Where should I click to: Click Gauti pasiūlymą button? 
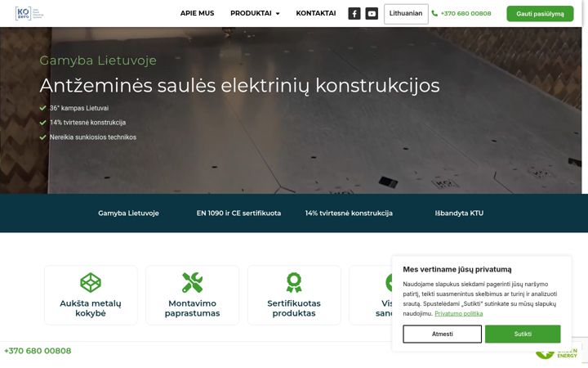click(540, 14)
